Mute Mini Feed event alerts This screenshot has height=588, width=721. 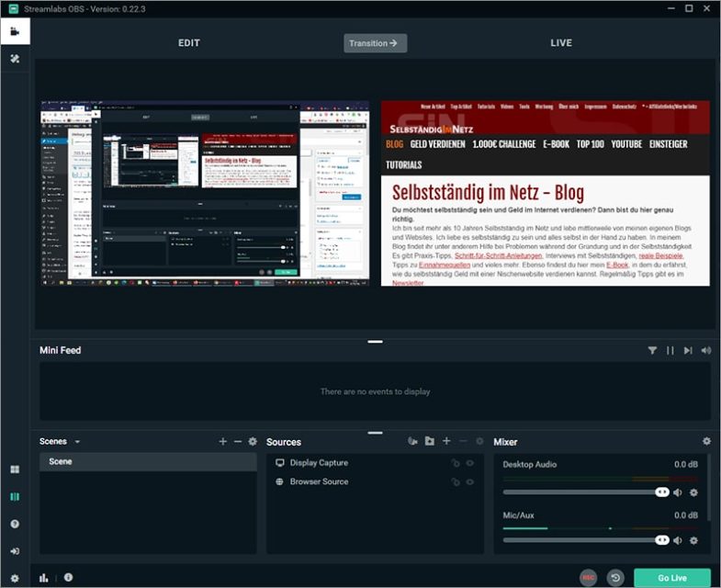[x=705, y=351]
